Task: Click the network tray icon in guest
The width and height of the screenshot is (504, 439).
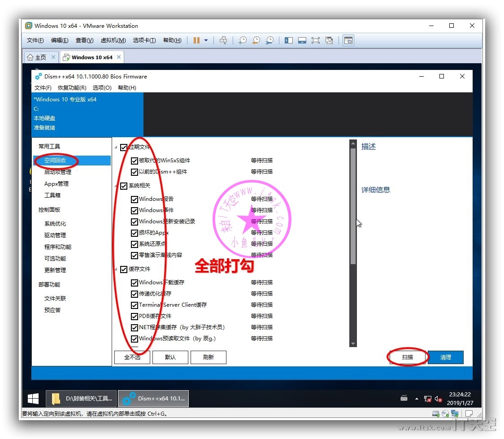Action: point(427,399)
